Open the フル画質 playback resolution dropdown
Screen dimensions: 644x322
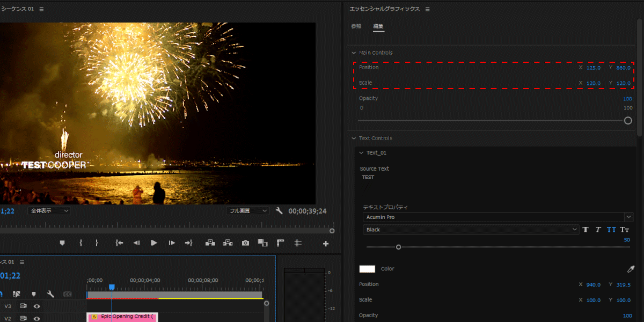pos(247,211)
